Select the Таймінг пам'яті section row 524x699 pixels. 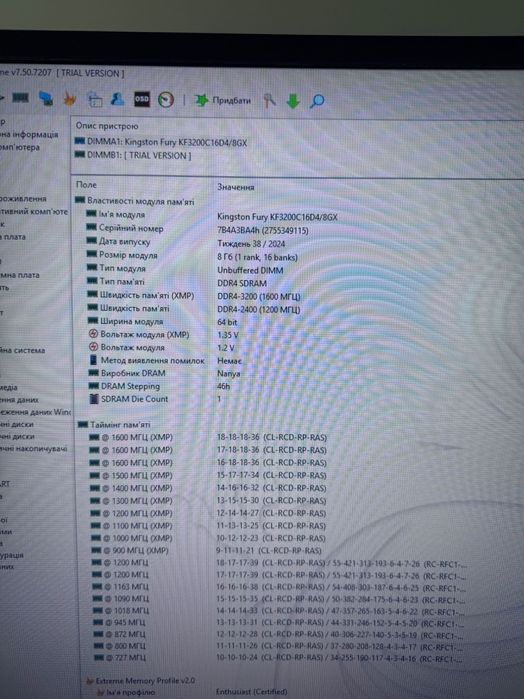pyautogui.click(x=114, y=424)
